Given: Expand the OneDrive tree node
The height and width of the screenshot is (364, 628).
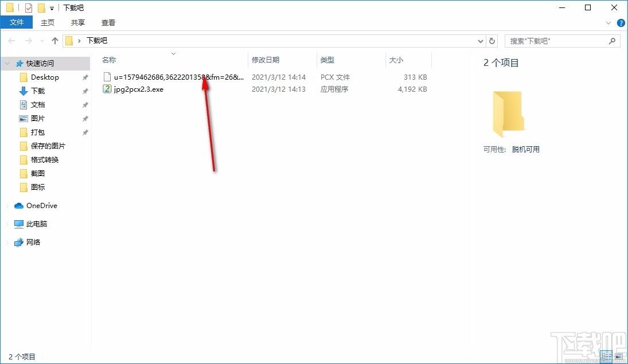Looking at the screenshot, I should [7, 205].
